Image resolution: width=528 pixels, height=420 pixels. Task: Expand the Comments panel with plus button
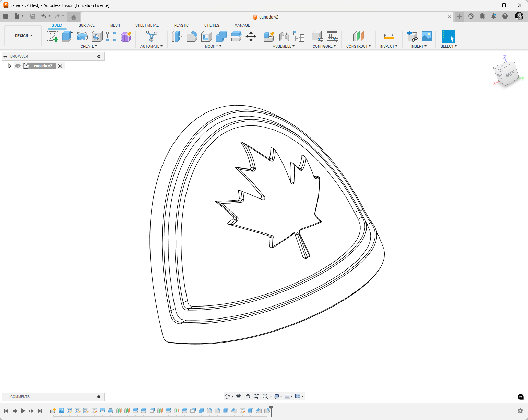[99, 397]
